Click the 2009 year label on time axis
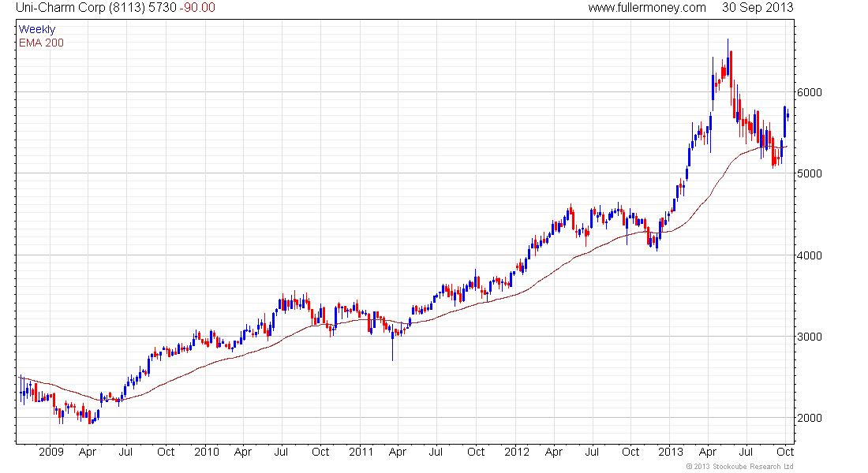 (x=51, y=452)
